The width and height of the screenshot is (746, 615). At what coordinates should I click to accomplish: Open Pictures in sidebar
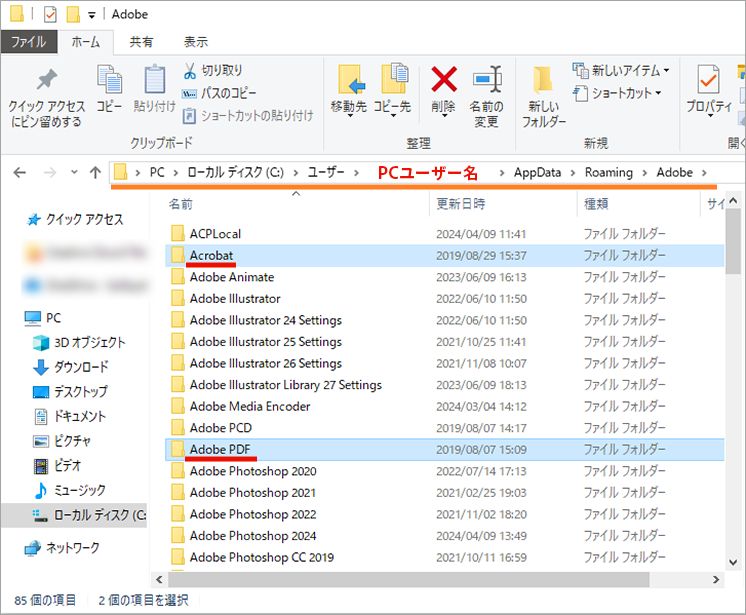[61, 441]
